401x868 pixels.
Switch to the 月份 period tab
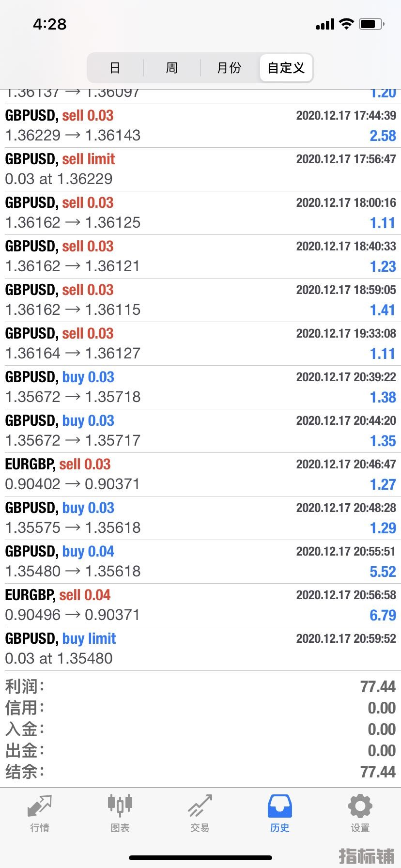coord(229,68)
